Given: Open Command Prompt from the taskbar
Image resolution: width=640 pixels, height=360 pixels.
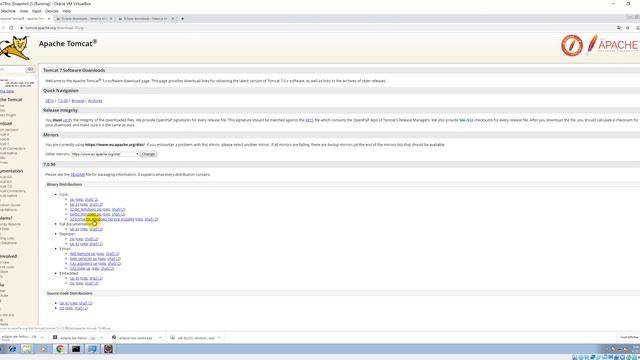Looking at the screenshot, I should click(x=76, y=349).
